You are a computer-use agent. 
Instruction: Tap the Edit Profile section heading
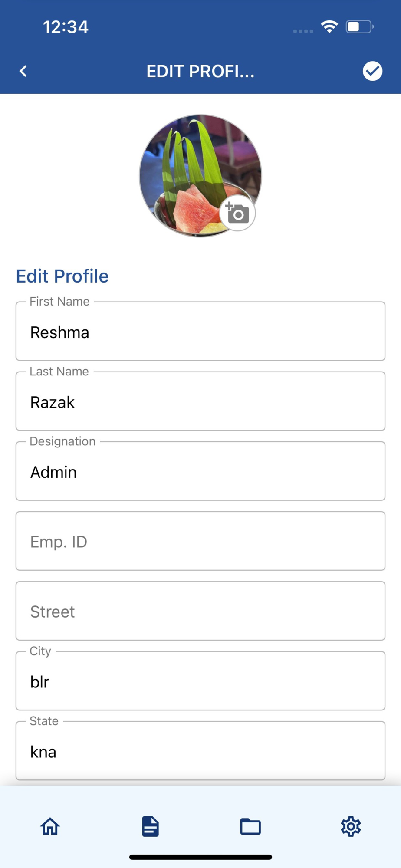pyautogui.click(x=62, y=276)
